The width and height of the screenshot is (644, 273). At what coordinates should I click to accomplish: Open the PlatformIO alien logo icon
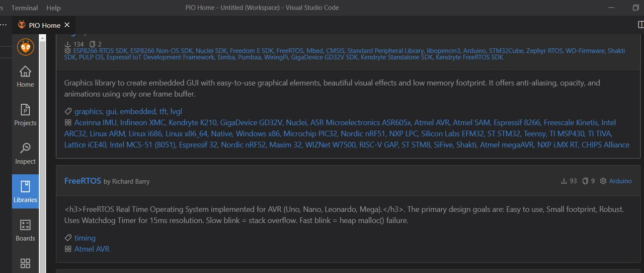coord(25,47)
